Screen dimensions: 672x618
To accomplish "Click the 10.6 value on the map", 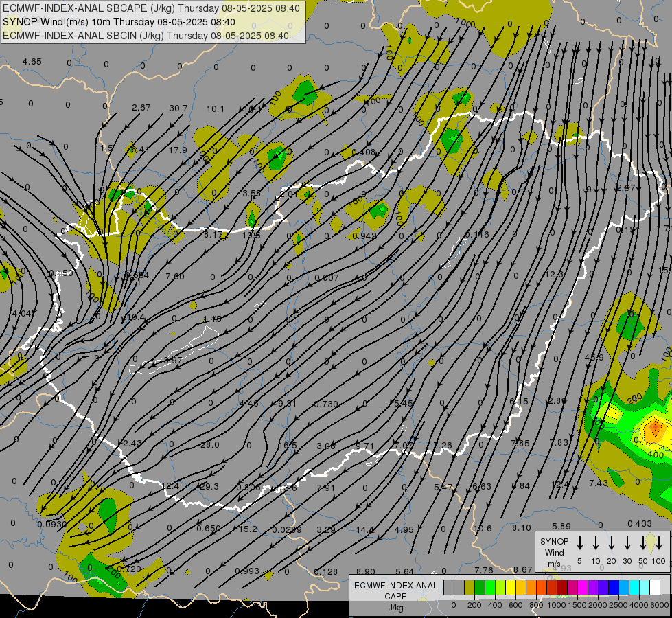I will 483,528.
